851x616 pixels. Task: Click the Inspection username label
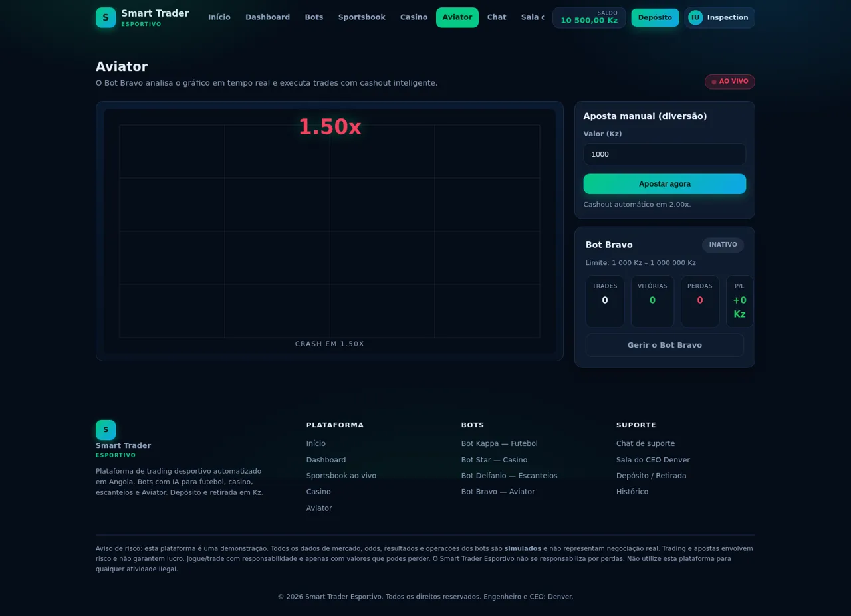[727, 17]
